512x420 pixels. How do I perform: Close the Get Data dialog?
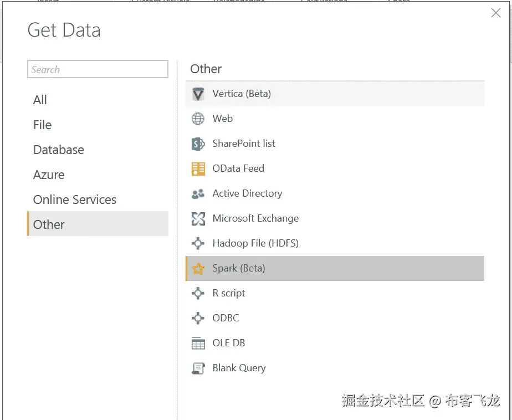point(496,13)
